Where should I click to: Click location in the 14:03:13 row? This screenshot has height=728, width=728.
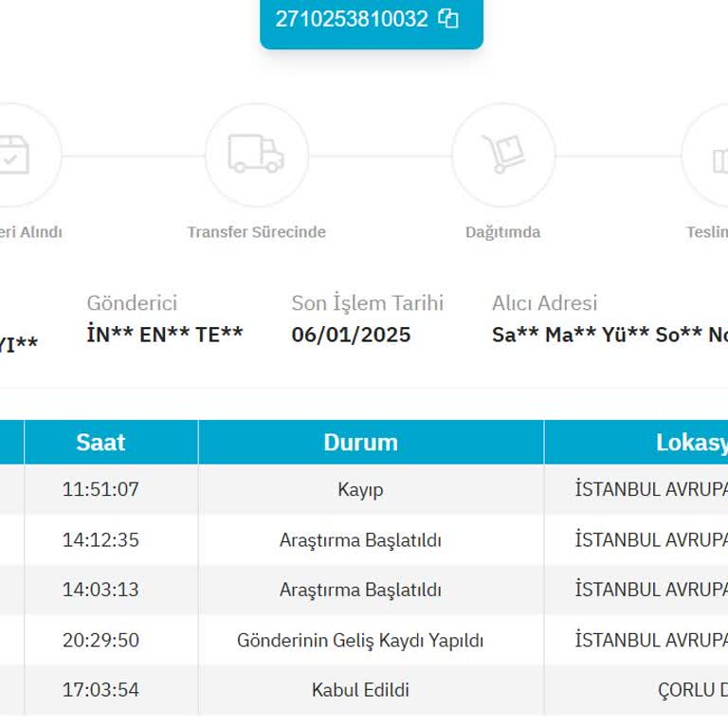click(651, 590)
